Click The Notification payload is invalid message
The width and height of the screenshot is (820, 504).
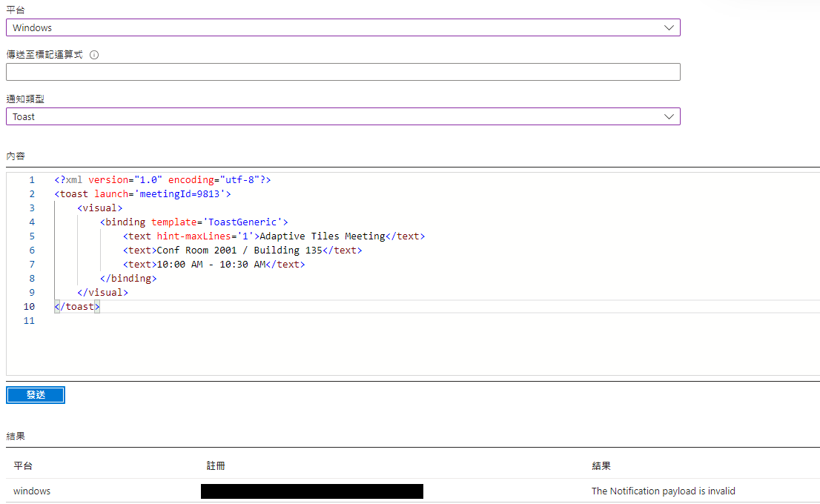point(663,491)
